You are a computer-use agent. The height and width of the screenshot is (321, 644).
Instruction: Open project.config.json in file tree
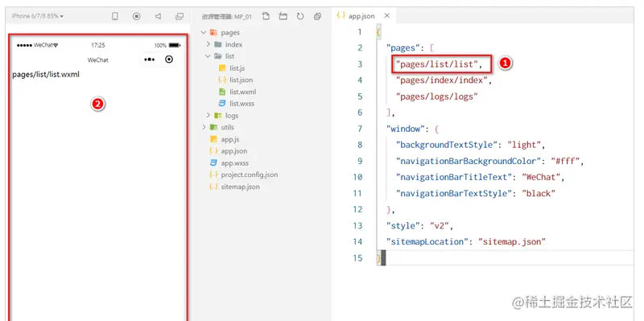250,175
